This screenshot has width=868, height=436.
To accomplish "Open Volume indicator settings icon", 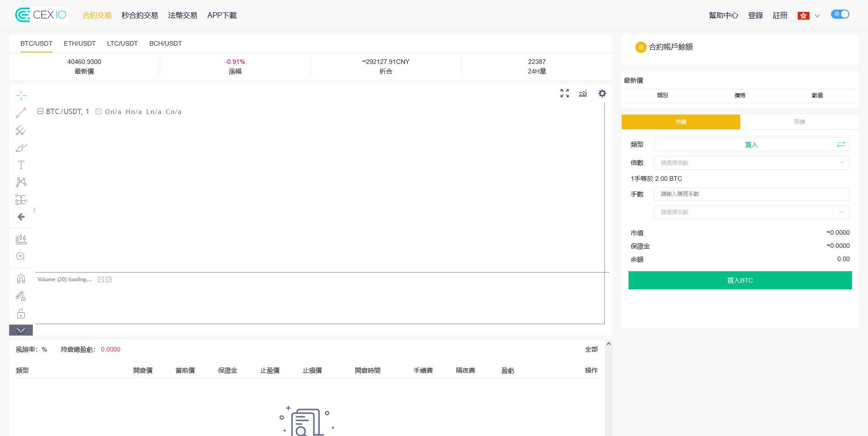I will pos(101,279).
